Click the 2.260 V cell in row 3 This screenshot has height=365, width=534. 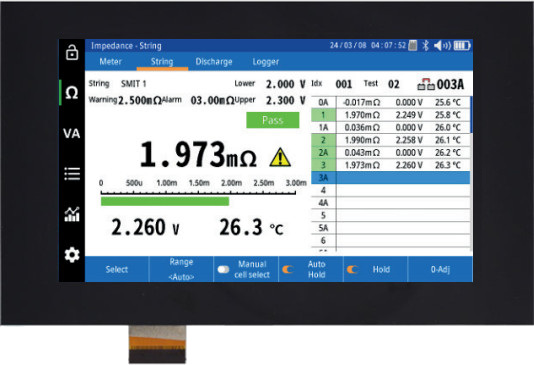[x=409, y=165]
